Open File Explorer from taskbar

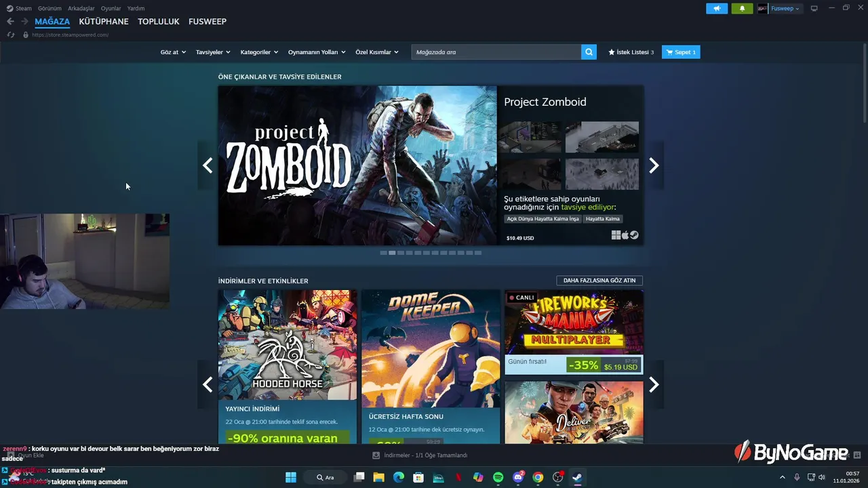pyautogui.click(x=379, y=477)
